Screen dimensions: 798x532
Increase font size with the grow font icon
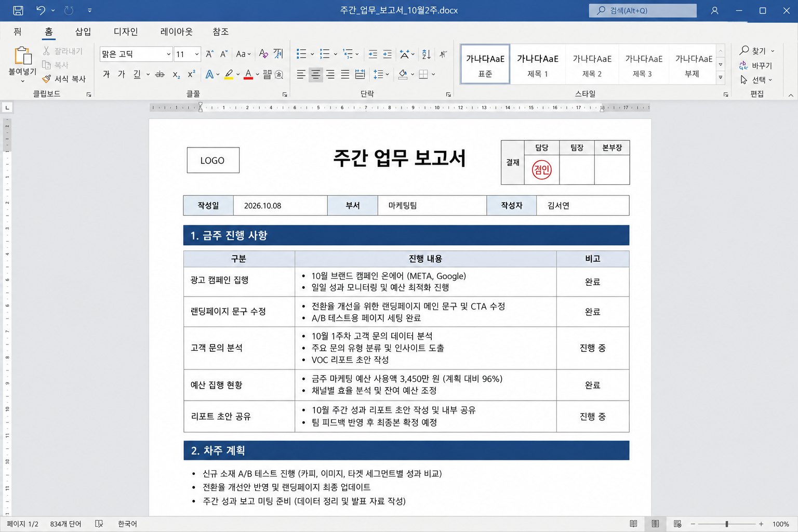tap(209, 54)
